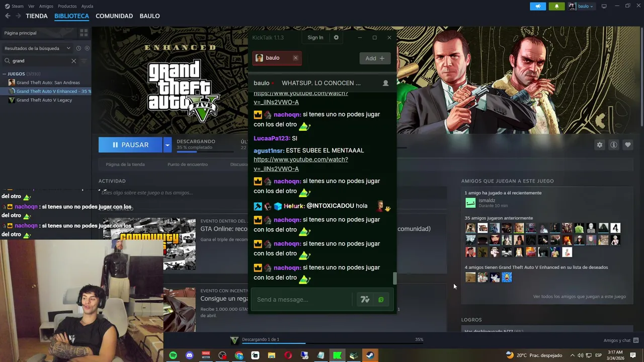Collapse the JUEGOS category
Image resolution: width=644 pixels, height=362 pixels.
(x=5, y=74)
